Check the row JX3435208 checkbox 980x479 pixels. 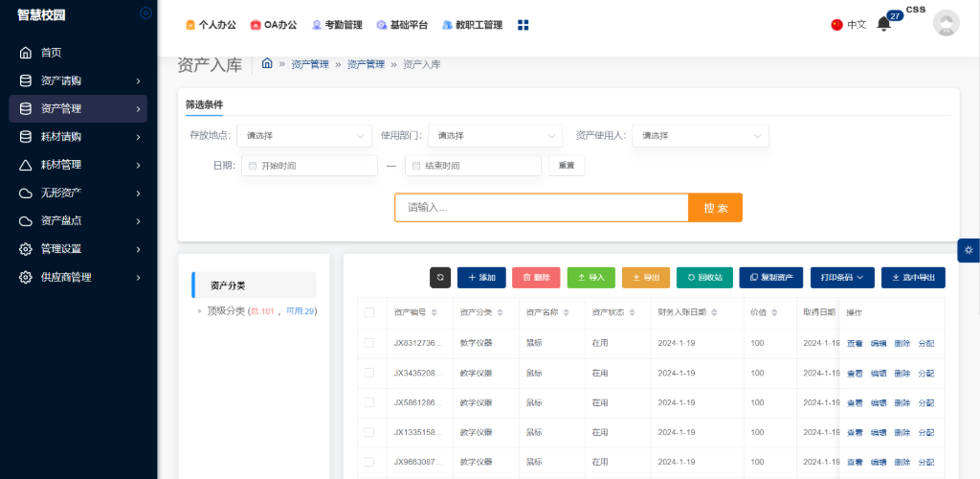coord(369,373)
